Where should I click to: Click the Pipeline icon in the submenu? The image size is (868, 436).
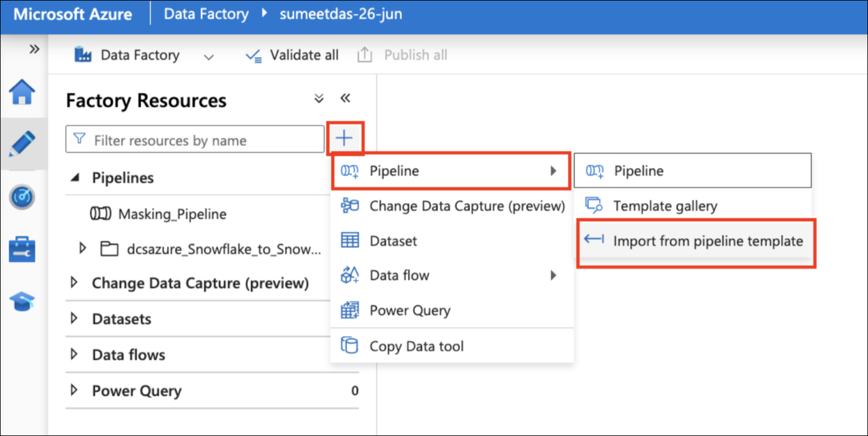point(594,171)
